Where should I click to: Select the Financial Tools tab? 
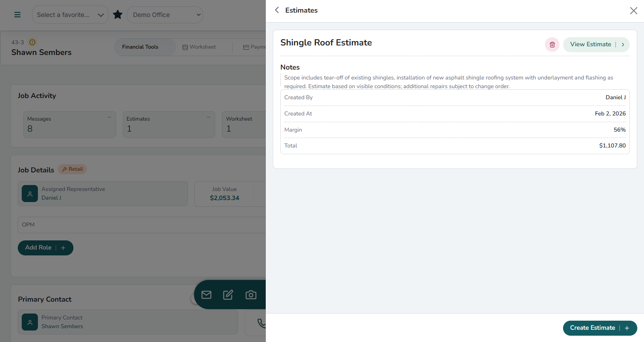[x=140, y=47]
